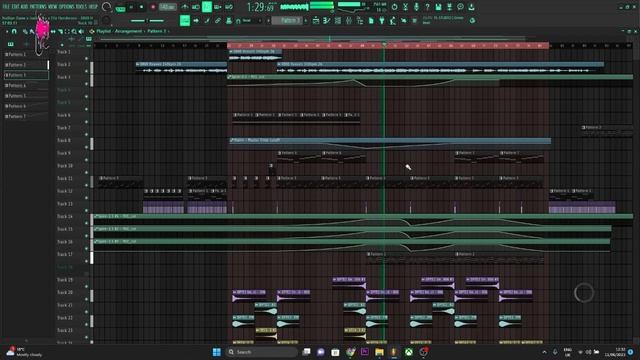Viewport: 640px width, 360px height.
Task: Click the tempo tapper icon
Action: coord(393,20)
